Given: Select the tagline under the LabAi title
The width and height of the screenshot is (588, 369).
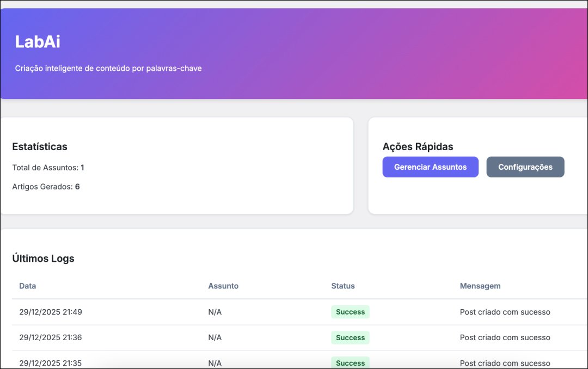Looking at the screenshot, I should [108, 69].
